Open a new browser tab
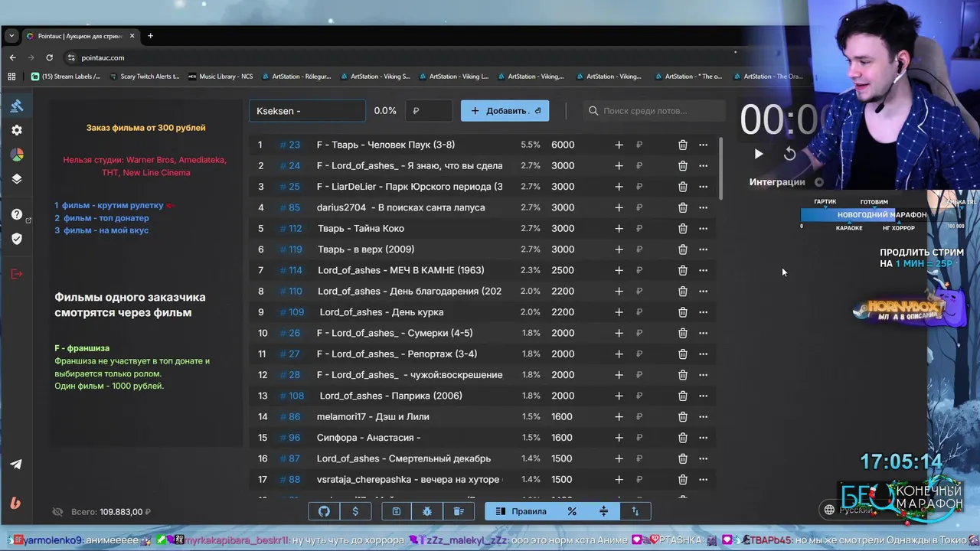Screen dimensions: 980x551 (150, 36)
